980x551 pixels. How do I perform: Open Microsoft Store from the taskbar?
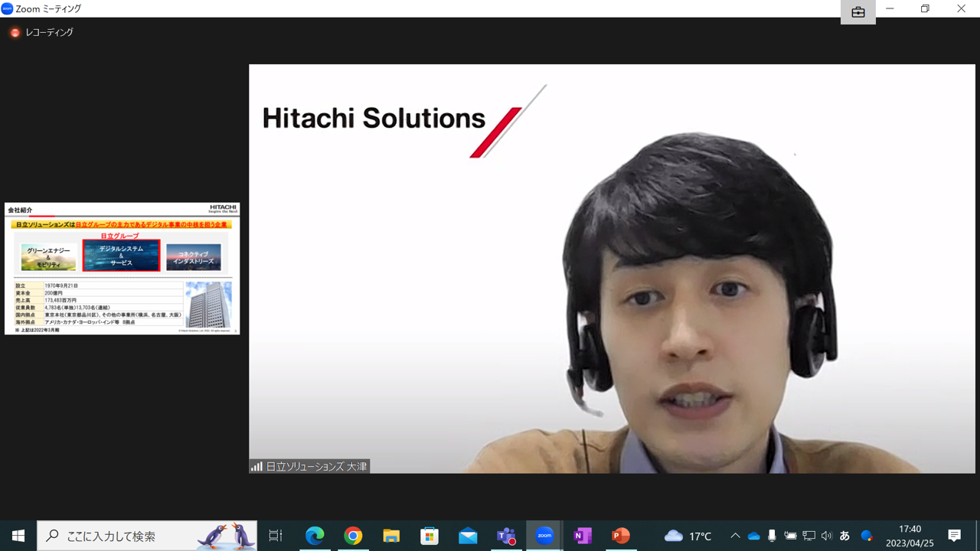click(x=430, y=536)
